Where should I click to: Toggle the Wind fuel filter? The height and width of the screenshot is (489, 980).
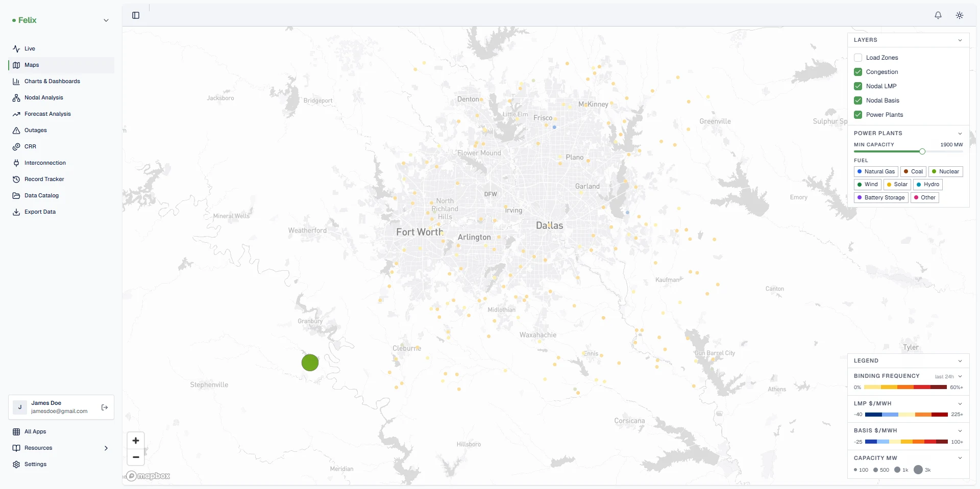[868, 185]
